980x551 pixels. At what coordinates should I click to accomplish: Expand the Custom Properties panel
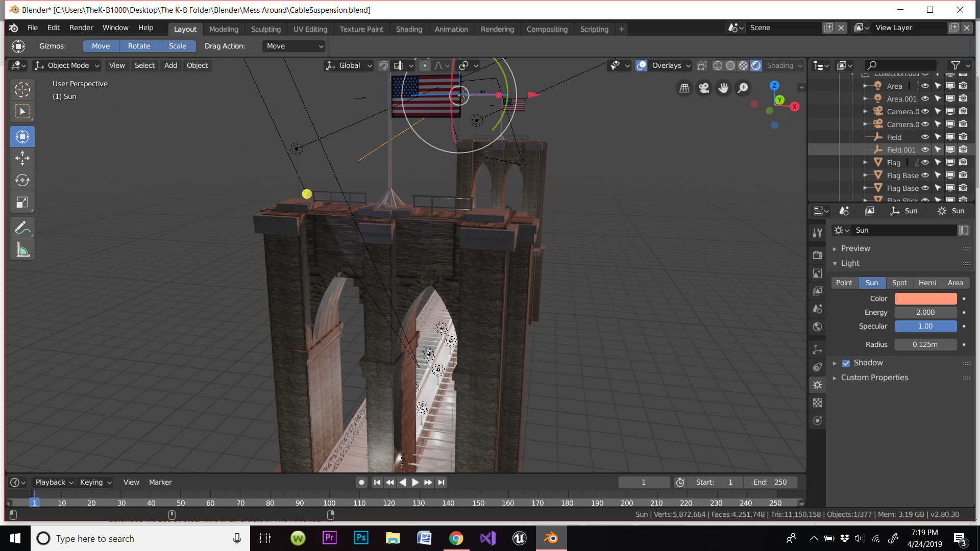pos(874,378)
